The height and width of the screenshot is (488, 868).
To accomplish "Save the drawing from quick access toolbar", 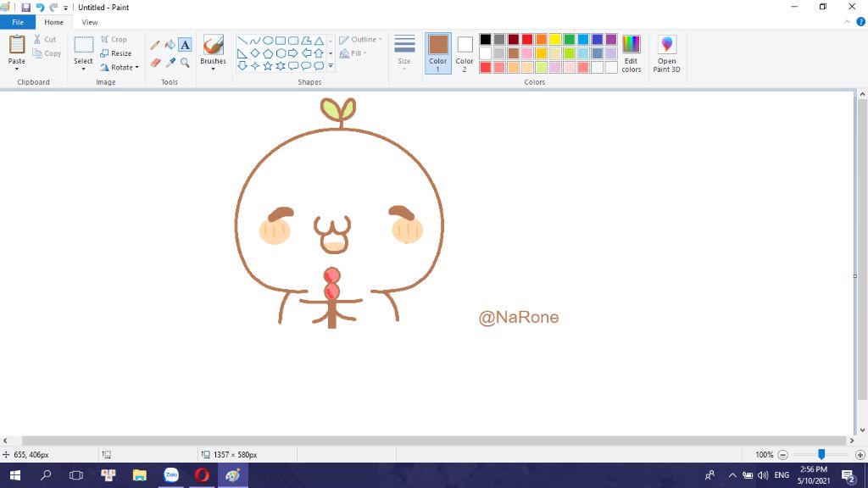I will point(25,8).
